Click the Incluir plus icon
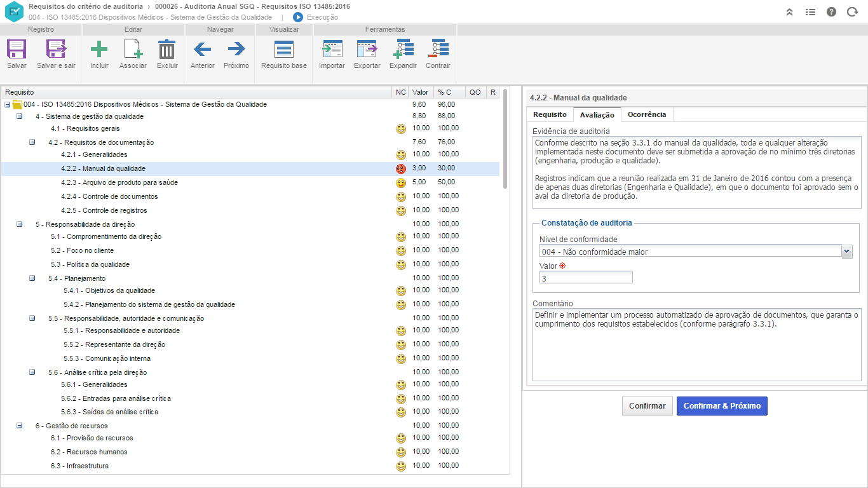Image resolution: width=868 pixels, height=488 pixels. click(99, 50)
